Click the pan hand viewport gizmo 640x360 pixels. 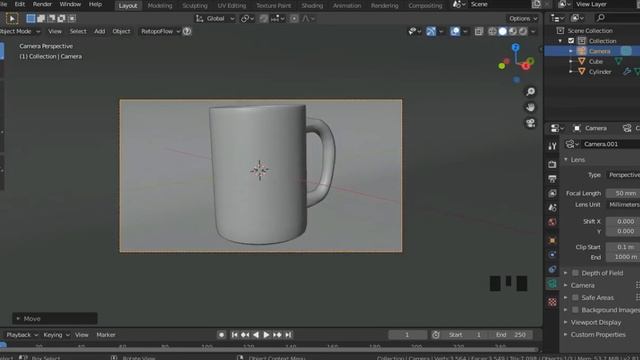(x=530, y=107)
